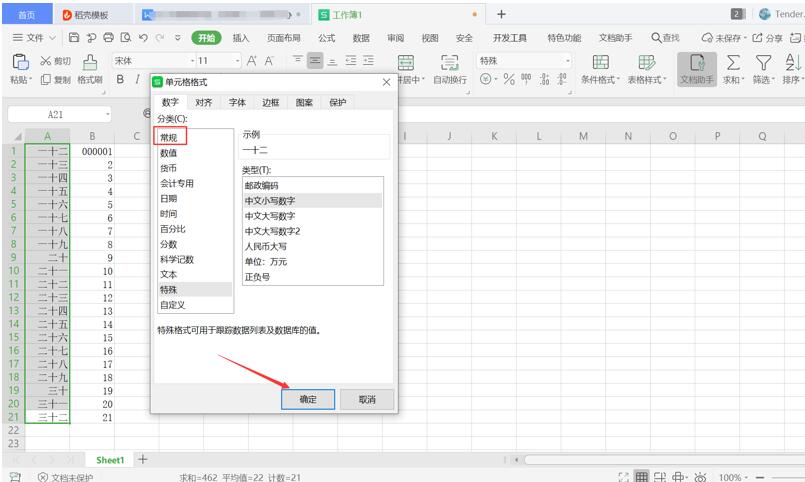Image resolution: width=805 pixels, height=482 pixels.
Task: Decrease font size with smaller A icon
Action: (269, 61)
